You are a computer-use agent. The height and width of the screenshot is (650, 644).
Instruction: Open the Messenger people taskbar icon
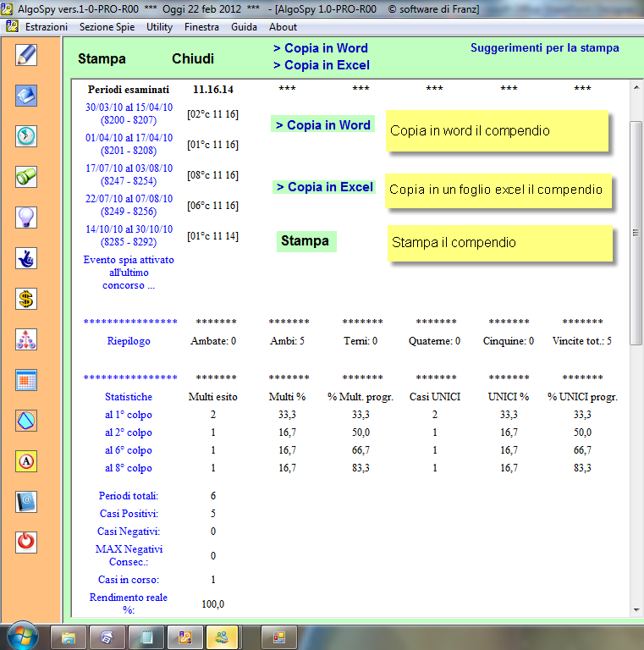222,637
